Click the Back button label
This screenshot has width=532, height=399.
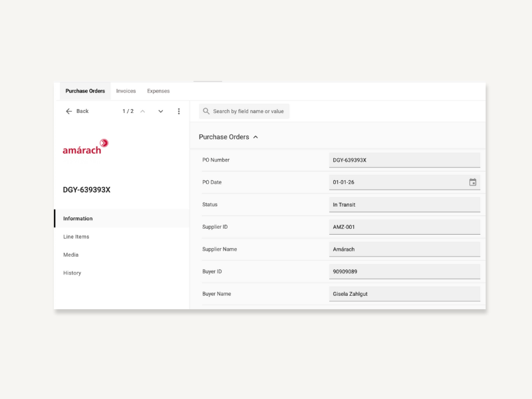point(82,111)
